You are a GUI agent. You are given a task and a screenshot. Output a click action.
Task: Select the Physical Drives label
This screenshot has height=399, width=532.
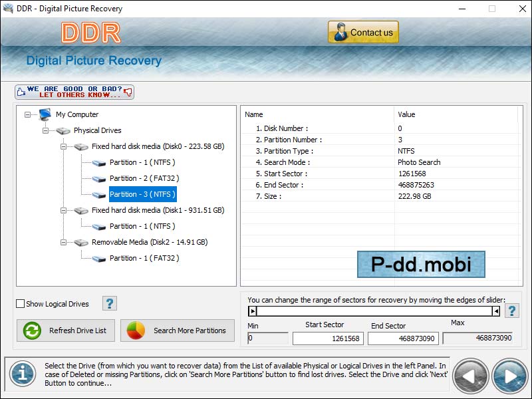(97, 130)
